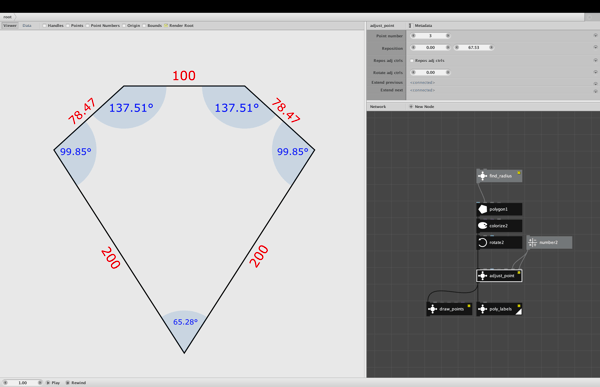The width and height of the screenshot is (600, 387).
Task: Increase the Point number value
Action: click(x=448, y=36)
